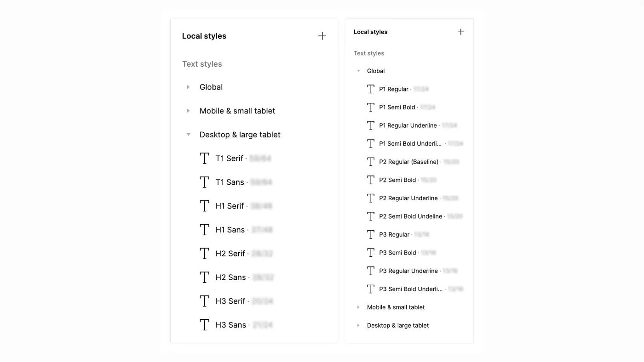
Task: Click the T icon beside T1 Serif
Action: [x=205, y=158]
